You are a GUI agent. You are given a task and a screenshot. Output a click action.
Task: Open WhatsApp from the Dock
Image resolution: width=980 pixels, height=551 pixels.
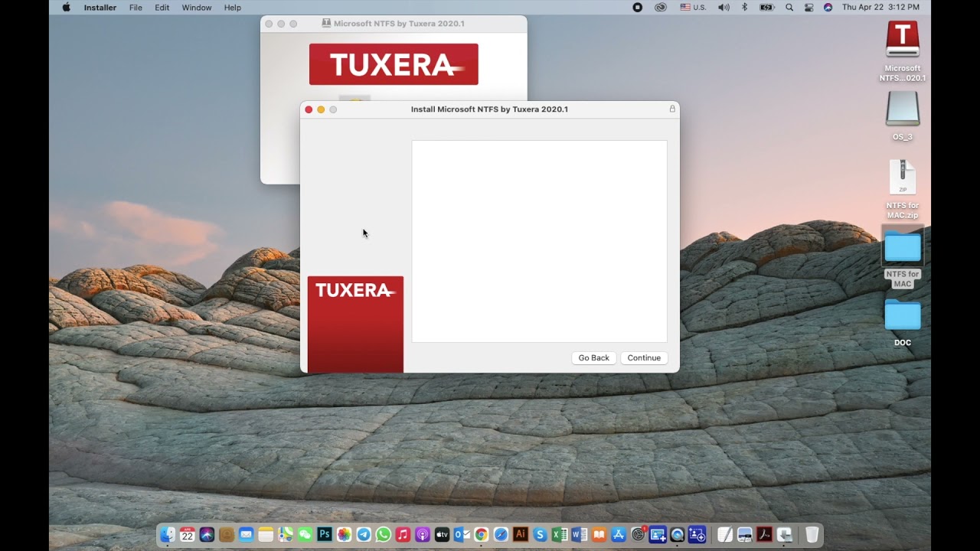[384, 534]
